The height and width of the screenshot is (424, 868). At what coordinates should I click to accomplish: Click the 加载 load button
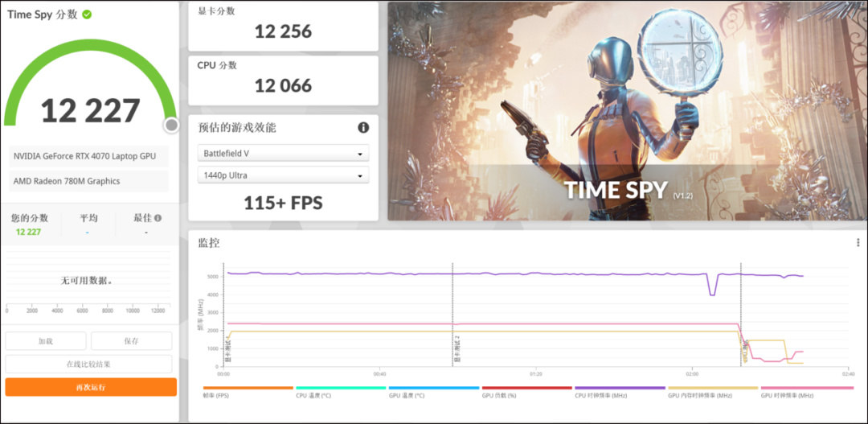pyautogui.click(x=46, y=341)
